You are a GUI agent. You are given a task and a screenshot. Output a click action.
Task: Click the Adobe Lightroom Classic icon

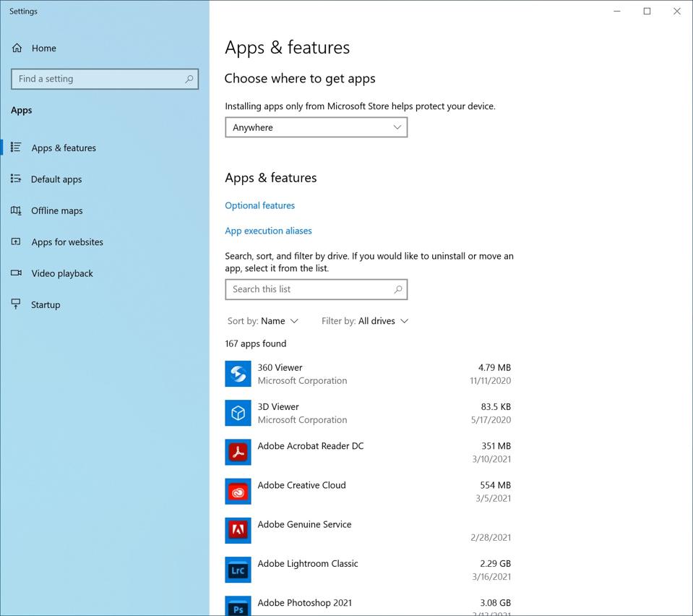pyautogui.click(x=238, y=570)
